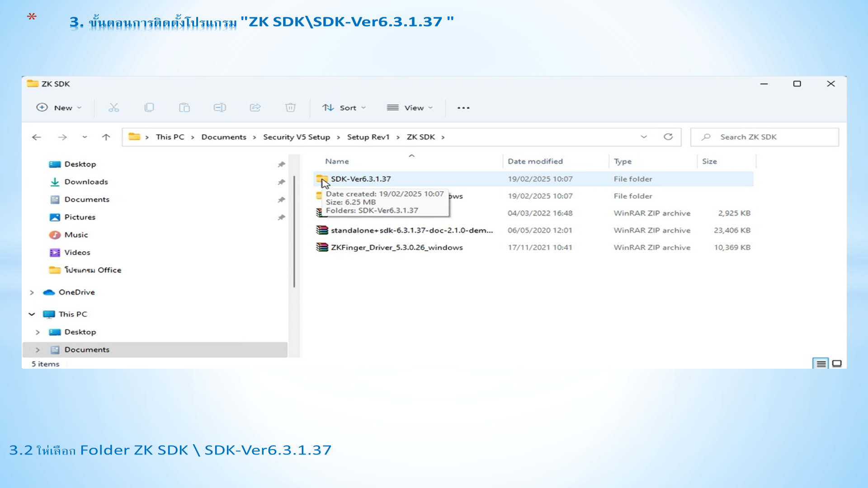
Task: Open the See more three-dots menu
Action: point(463,108)
